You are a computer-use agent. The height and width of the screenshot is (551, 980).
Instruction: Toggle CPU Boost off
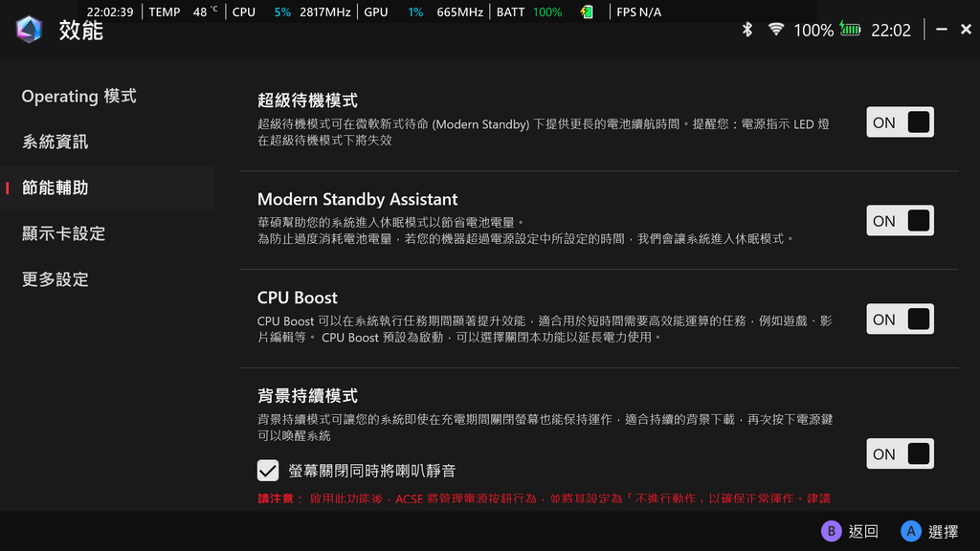pos(900,320)
